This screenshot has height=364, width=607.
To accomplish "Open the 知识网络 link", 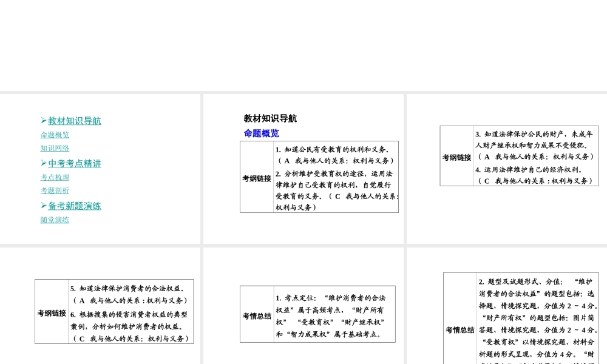I will [x=55, y=148].
